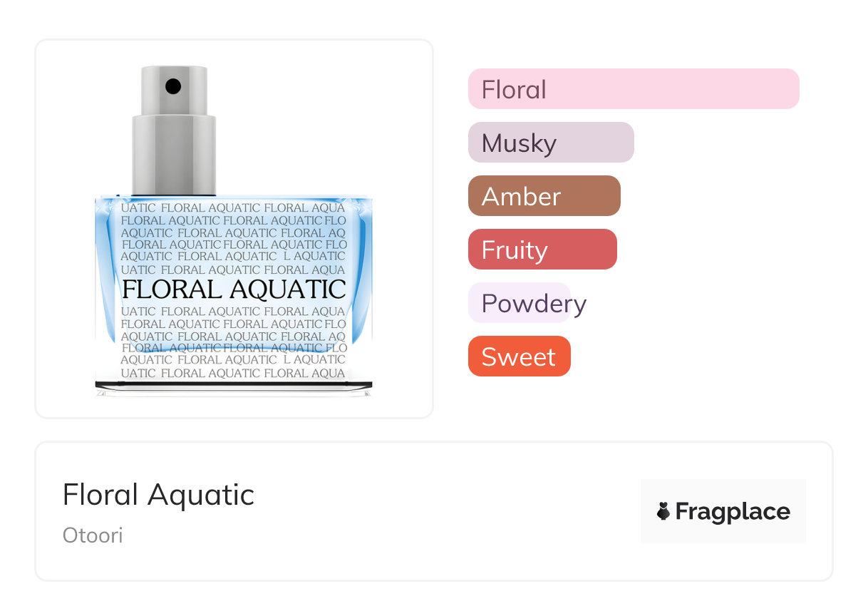
Task: Click the Fragplace perfume bottle logo icon
Action: pos(663,511)
